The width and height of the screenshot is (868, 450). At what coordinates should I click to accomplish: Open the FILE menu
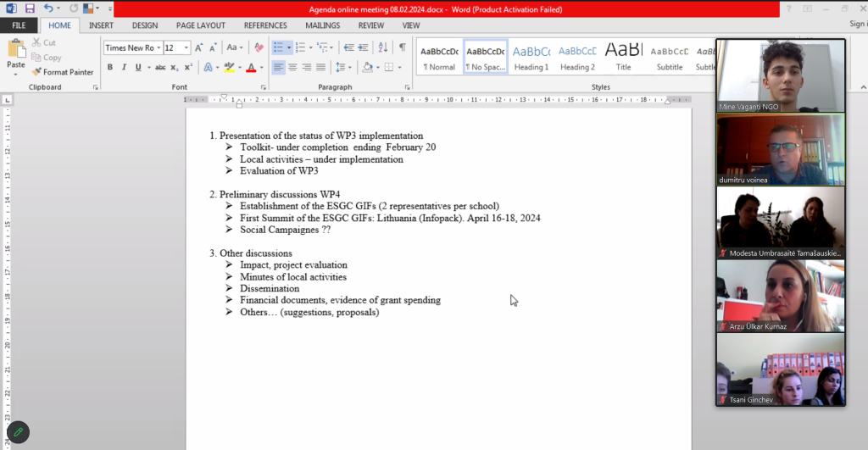click(18, 25)
